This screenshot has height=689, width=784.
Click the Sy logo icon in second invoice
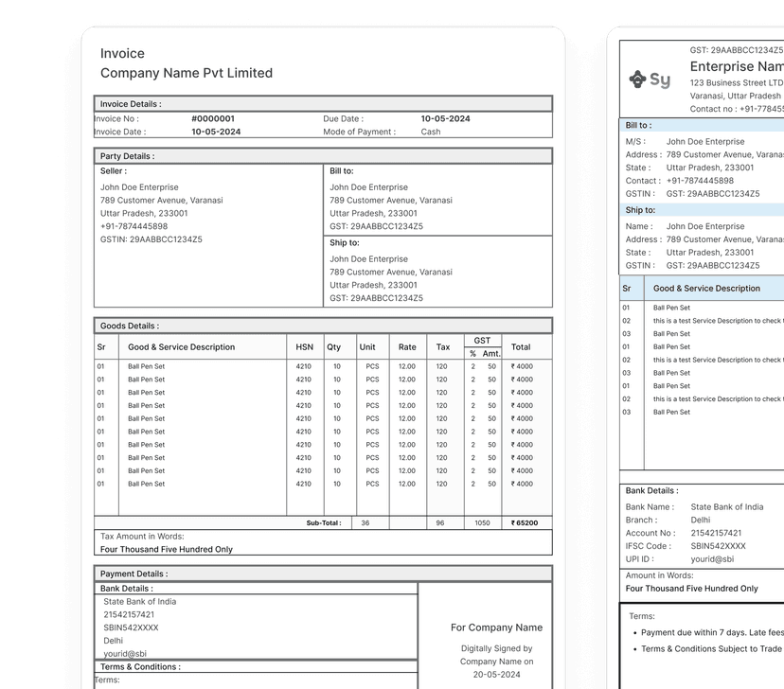(650, 79)
